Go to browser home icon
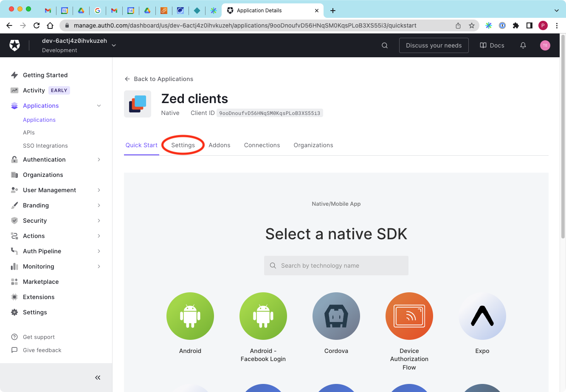Viewport: 566px width, 392px height. click(50, 25)
